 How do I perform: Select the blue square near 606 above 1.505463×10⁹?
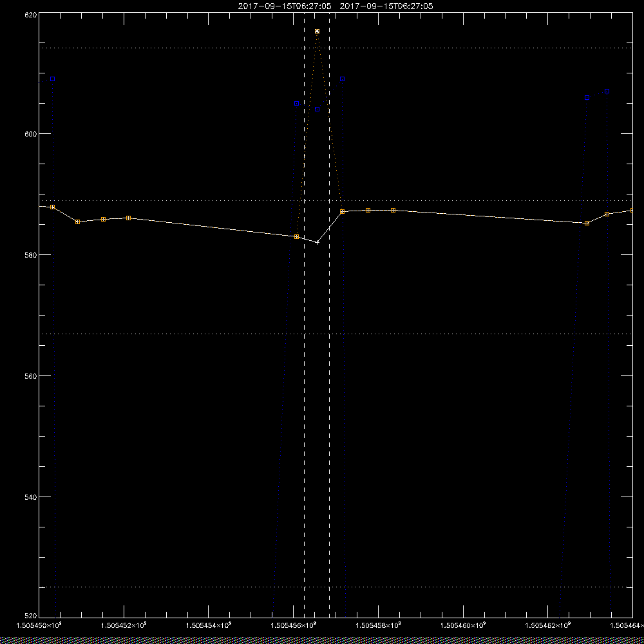(587, 98)
